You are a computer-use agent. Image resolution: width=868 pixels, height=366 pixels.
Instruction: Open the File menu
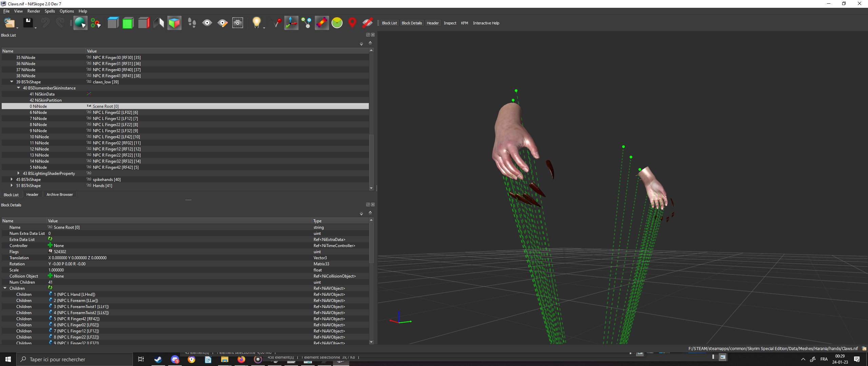click(6, 11)
